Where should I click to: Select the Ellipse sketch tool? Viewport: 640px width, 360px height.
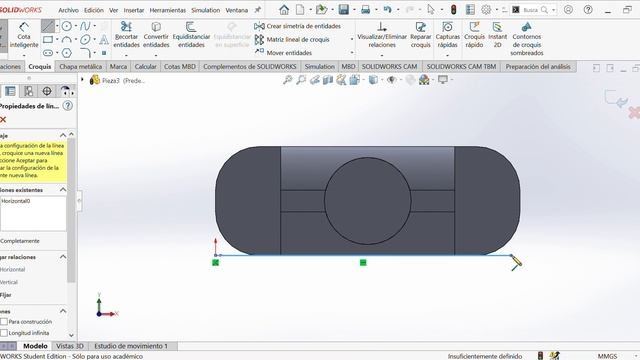pyautogui.click(x=85, y=40)
